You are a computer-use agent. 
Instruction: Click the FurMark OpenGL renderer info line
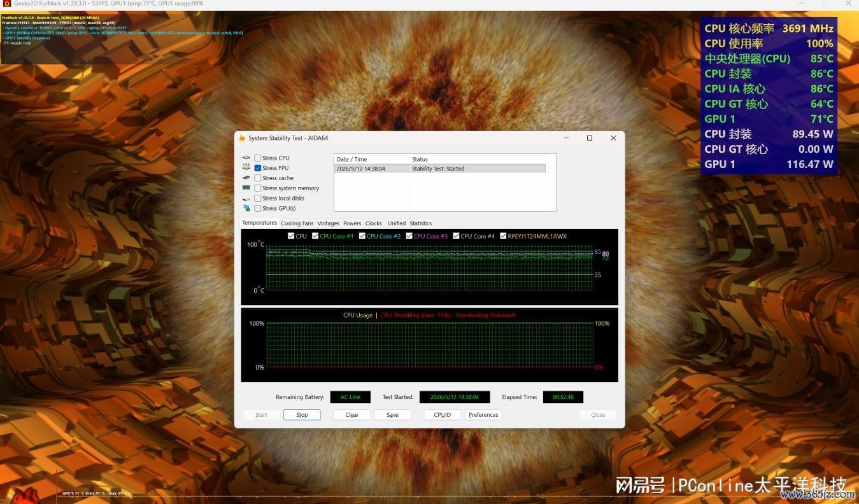click(64, 27)
